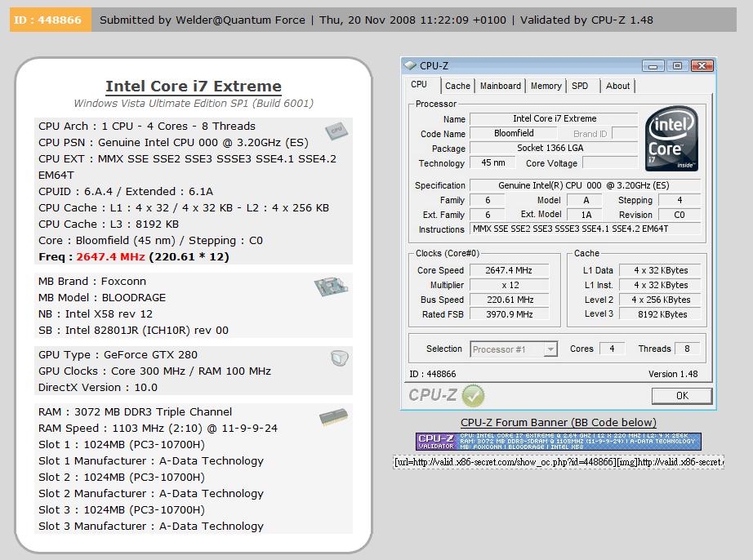Click the 'CPU Cache : L3 : 8192 KB' line
Image resolution: width=753 pixels, height=560 pixels.
(x=109, y=224)
